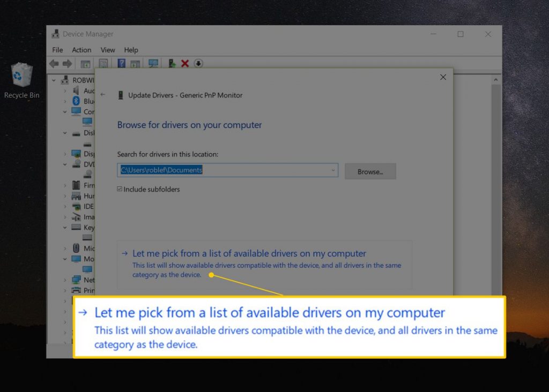Click the Browse... button
Viewport: 549px width, 392px height.
tap(370, 171)
